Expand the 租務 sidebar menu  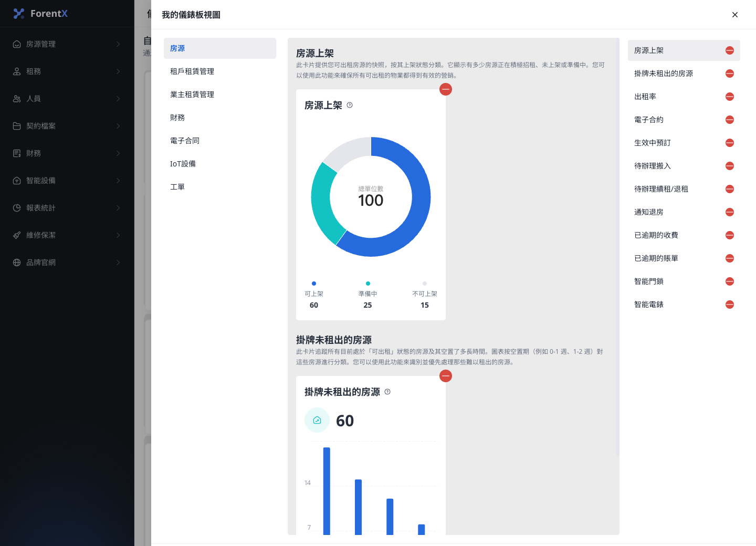(67, 71)
